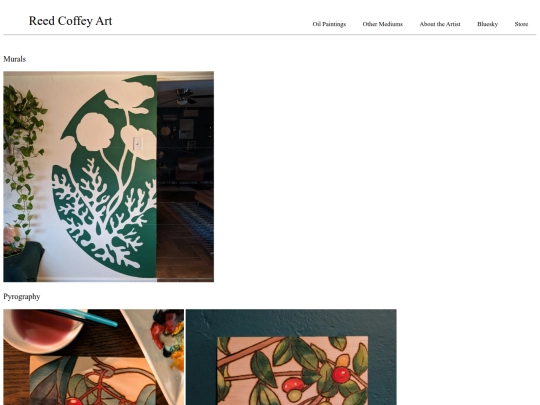This screenshot has width=540, height=405.
Task: Open the green floral mural photo
Action: tap(108, 177)
